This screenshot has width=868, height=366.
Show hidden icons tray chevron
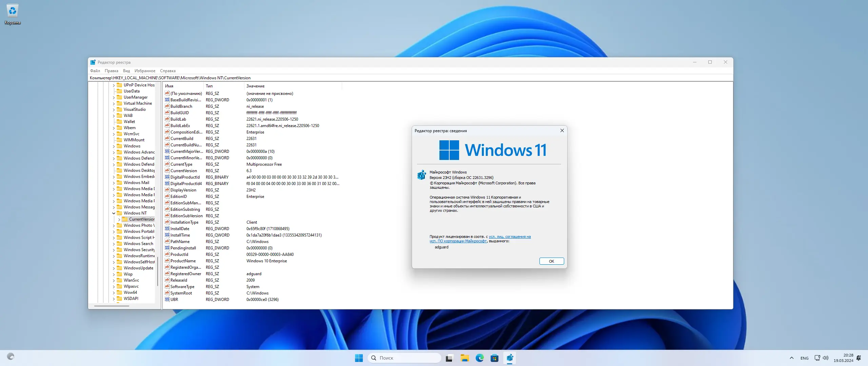pyautogui.click(x=791, y=358)
